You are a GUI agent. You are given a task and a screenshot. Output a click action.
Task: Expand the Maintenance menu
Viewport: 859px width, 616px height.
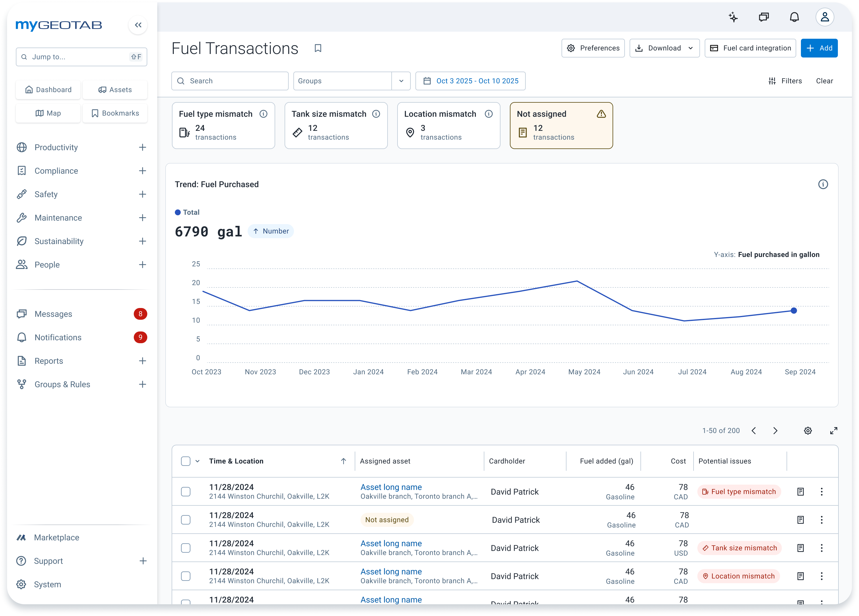(142, 218)
